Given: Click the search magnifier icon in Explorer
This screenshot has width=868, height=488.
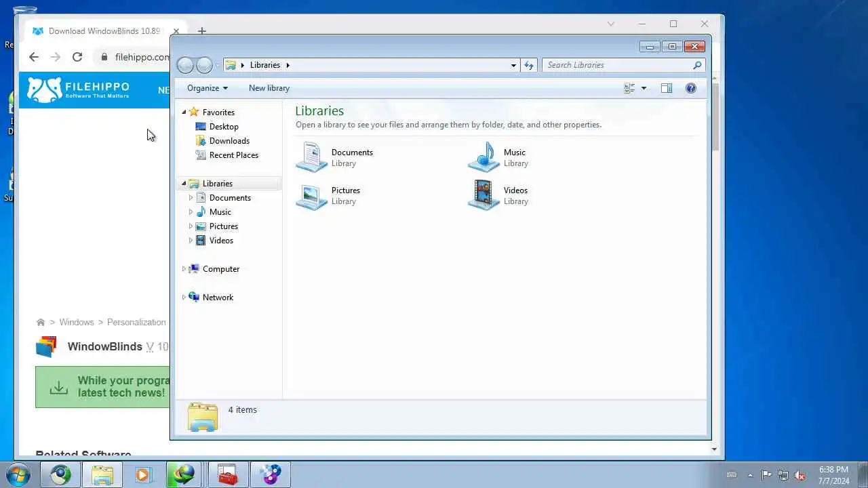Looking at the screenshot, I should click(x=697, y=65).
